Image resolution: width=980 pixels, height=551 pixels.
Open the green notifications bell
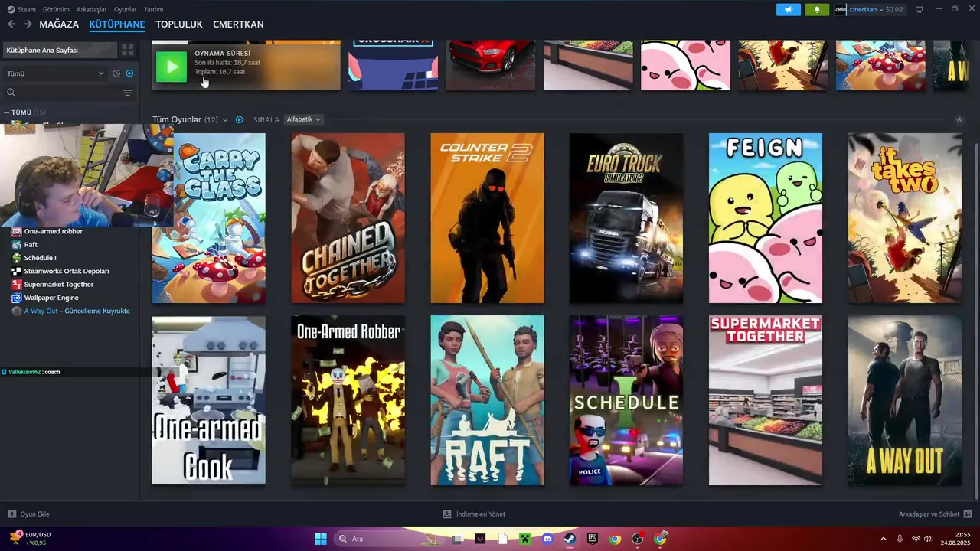coord(817,9)
